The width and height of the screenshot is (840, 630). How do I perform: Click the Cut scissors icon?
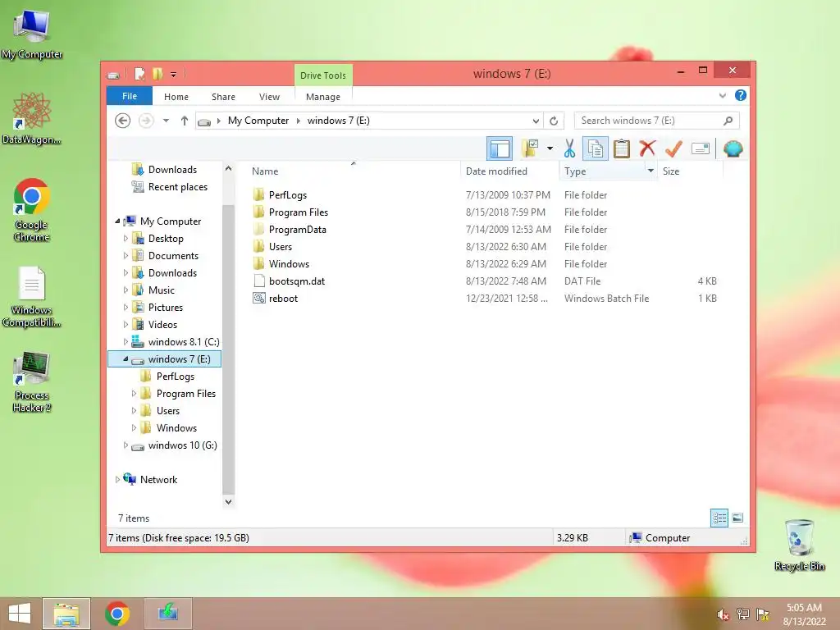569,149
